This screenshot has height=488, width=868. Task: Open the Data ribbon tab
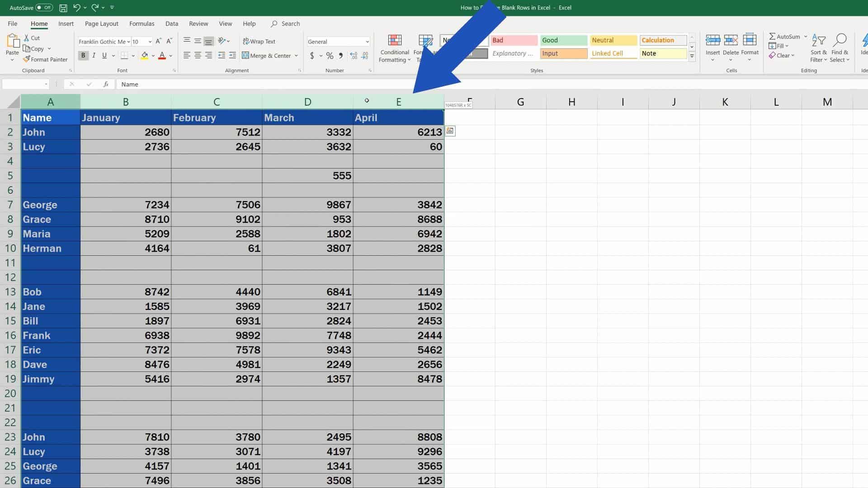[171, 23]
